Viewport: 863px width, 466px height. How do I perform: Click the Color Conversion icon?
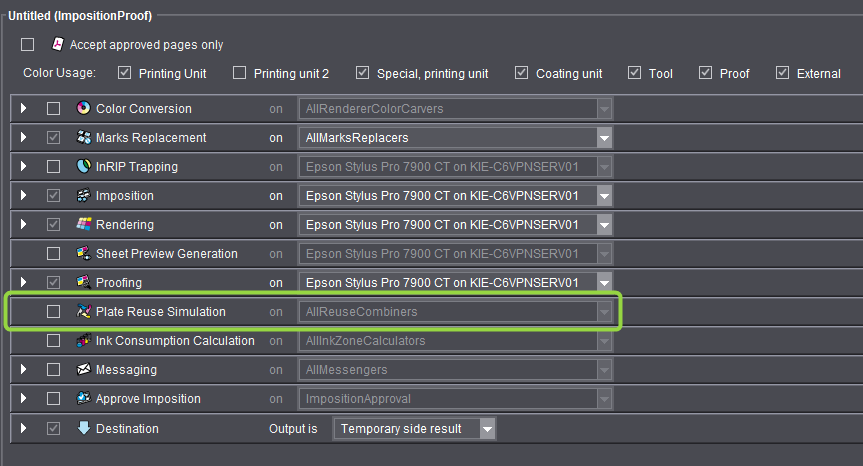84,109
